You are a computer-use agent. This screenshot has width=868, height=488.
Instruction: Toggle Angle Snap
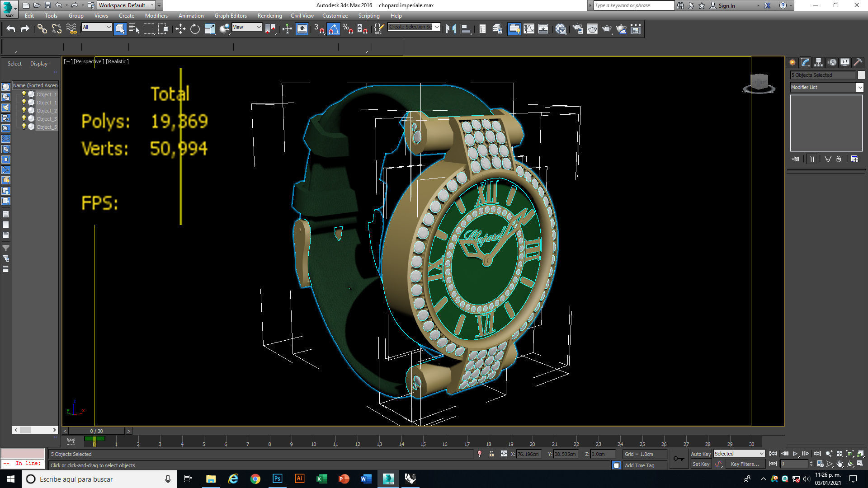(333, 29)
